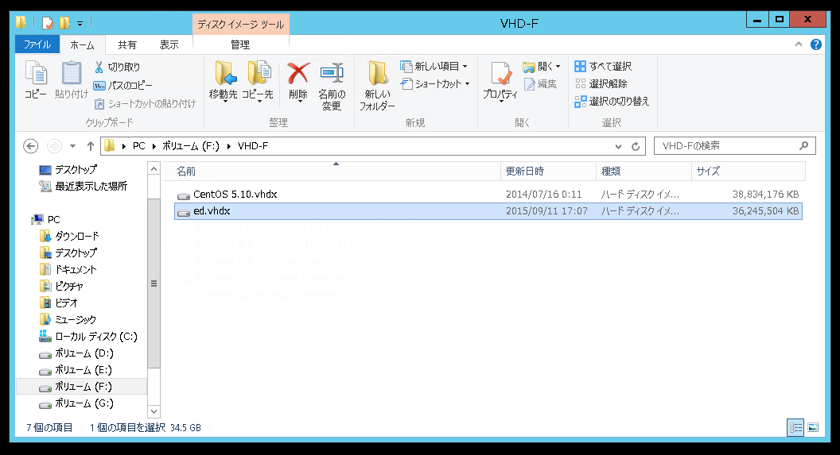Open Recent places (最近表示した場所)
Screen dimensions: 840x455
coord(83,187)
